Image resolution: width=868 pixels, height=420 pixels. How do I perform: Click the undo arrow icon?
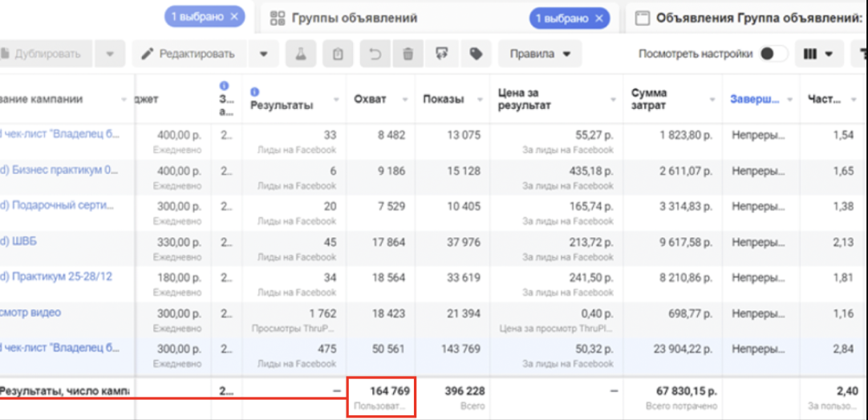coord(375,54)
